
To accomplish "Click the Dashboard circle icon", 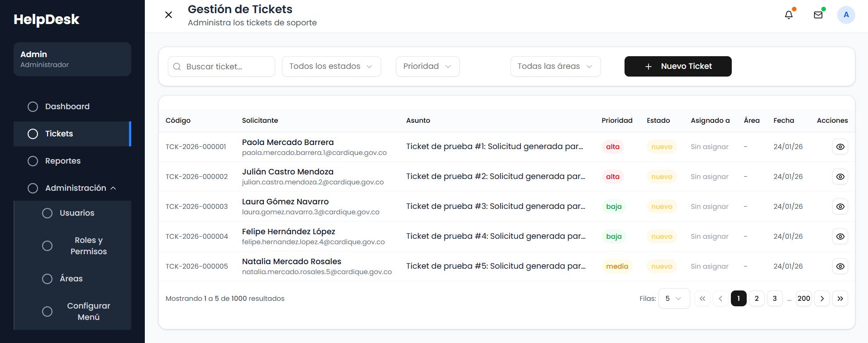I will [x=33, y=106].
